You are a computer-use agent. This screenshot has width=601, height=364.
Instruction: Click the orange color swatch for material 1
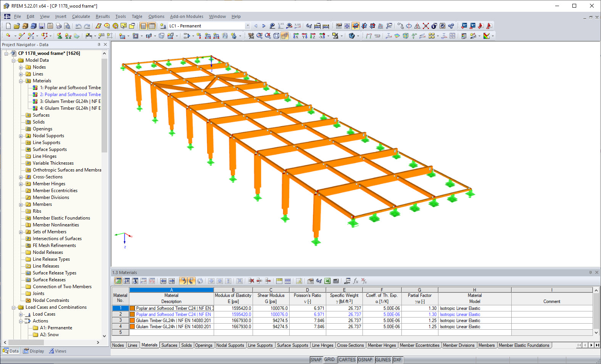coord(132,308)
